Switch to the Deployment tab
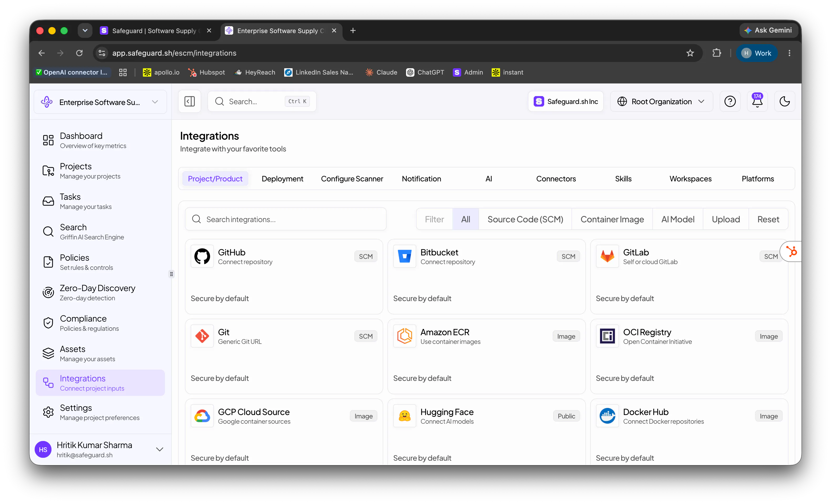This screenshot has width=831, height=504. point(282,179)
